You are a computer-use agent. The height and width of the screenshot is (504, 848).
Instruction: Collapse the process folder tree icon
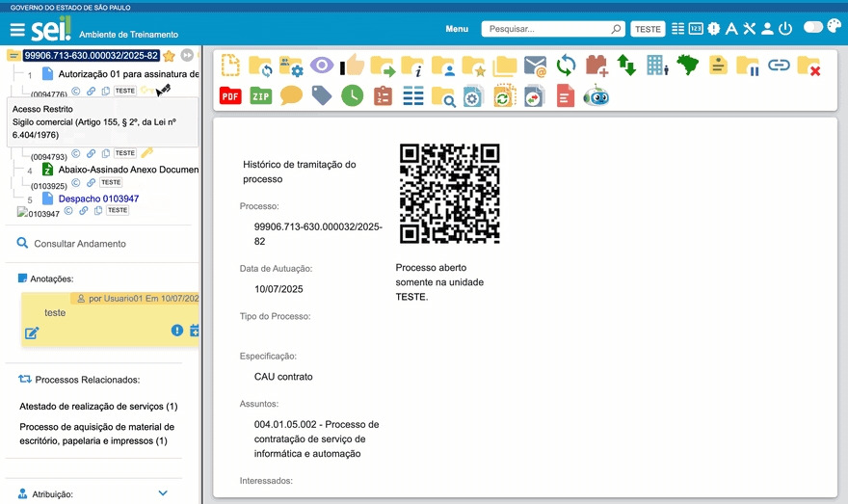click(13, 55)
